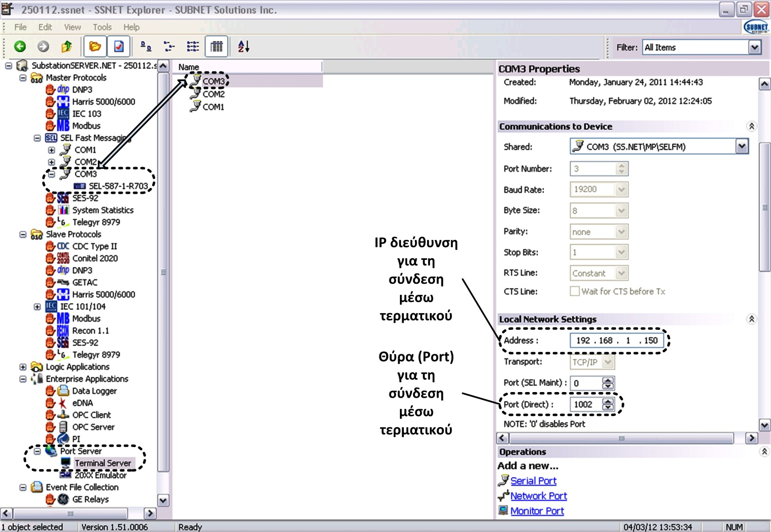Open the Filter All Items dropdown

pos(754,47)
